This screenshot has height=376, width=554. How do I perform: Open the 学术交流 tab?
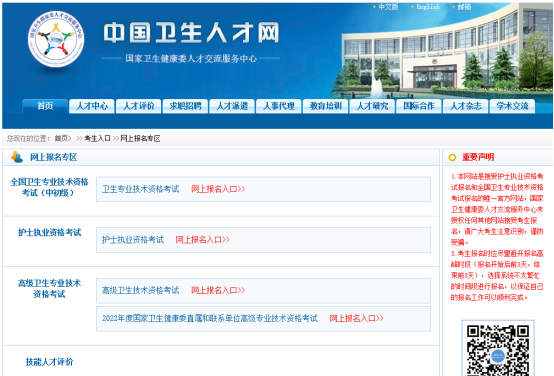click(512, 106)
